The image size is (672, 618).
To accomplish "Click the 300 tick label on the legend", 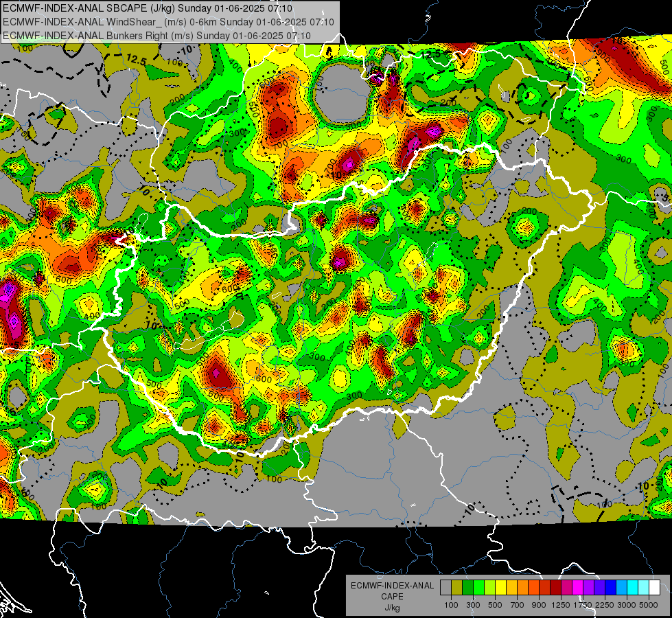I will [473, 605].
